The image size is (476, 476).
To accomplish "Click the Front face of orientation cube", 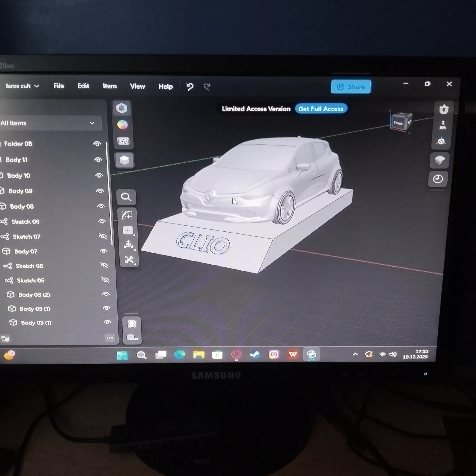I will pos(398,123).
